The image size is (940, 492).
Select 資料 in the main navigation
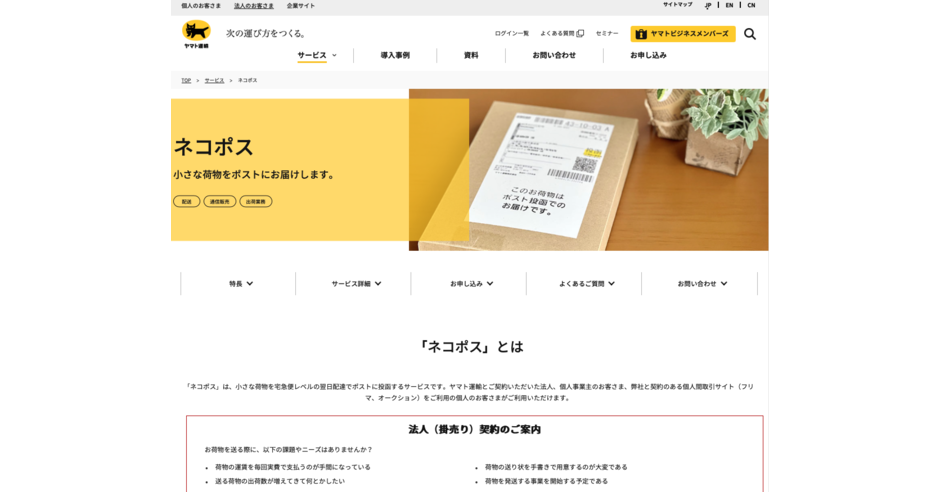[x=471, y=55]
